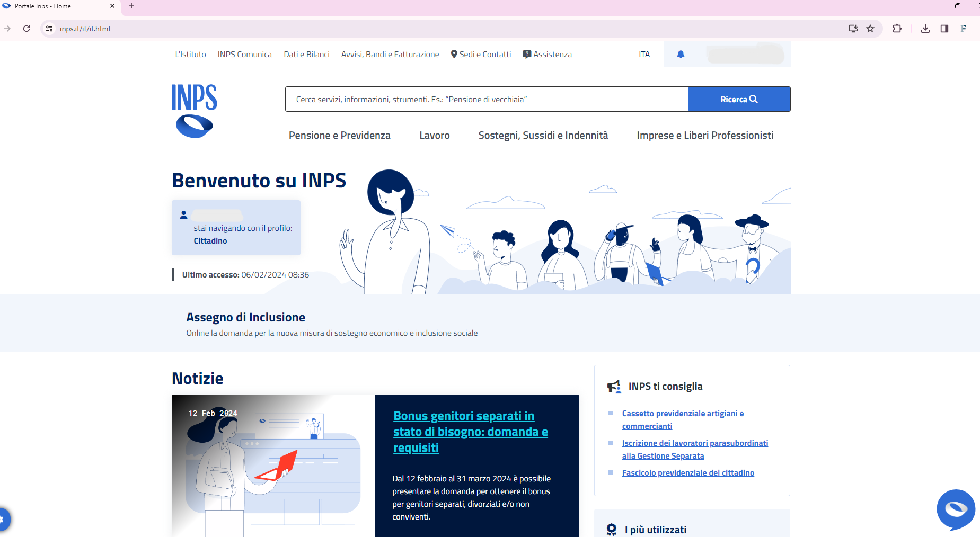Click the user profile icon in welcome card

(x=183, y=215)
